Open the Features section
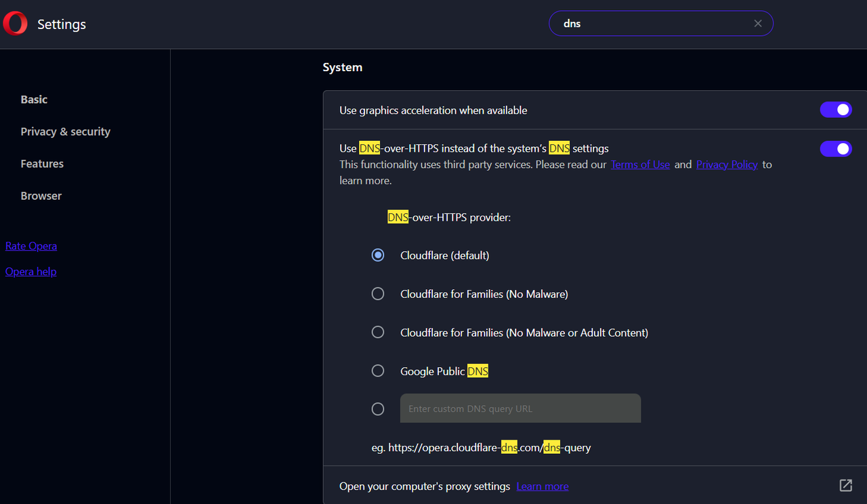Viewport: 867px width, 504px height. 42,164
